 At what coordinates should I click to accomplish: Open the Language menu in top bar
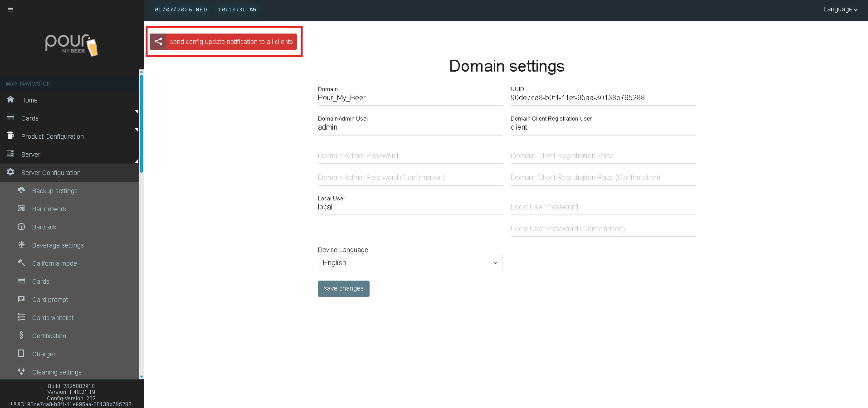point(840,10)
